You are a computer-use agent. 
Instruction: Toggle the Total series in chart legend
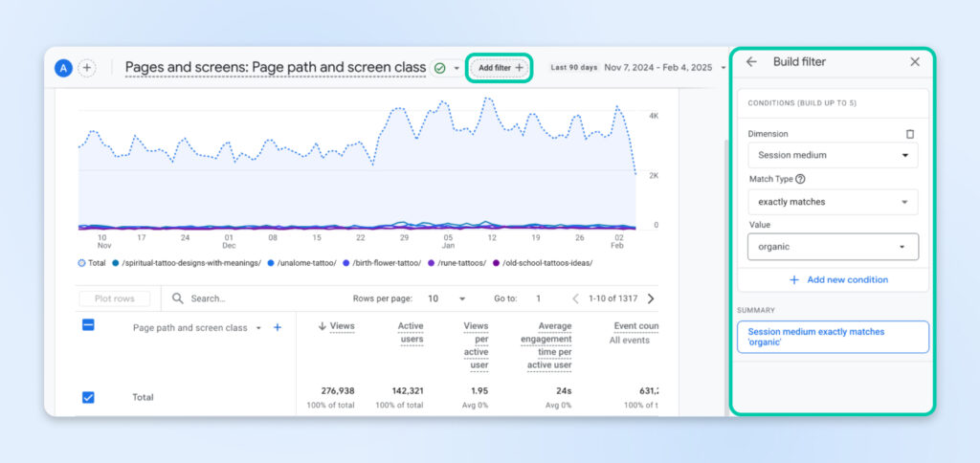(x=94, y=263)
